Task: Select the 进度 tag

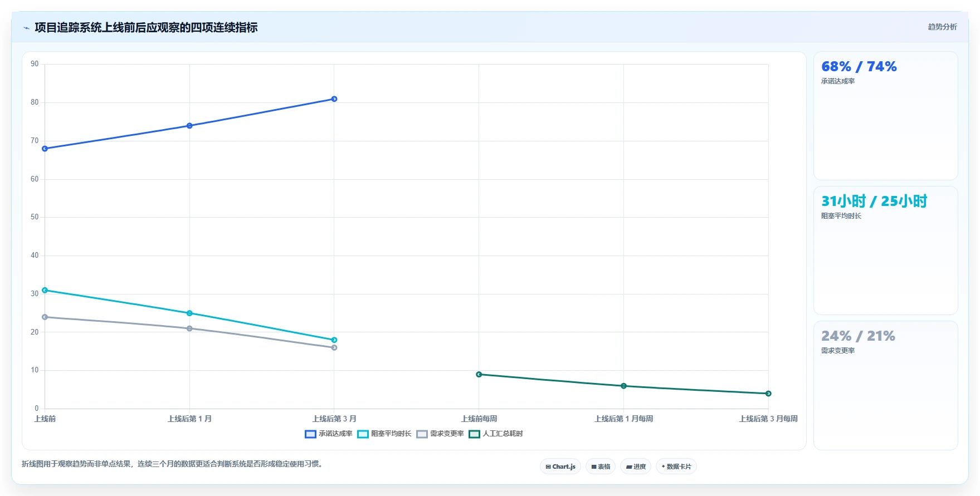Action: (636, 466)
